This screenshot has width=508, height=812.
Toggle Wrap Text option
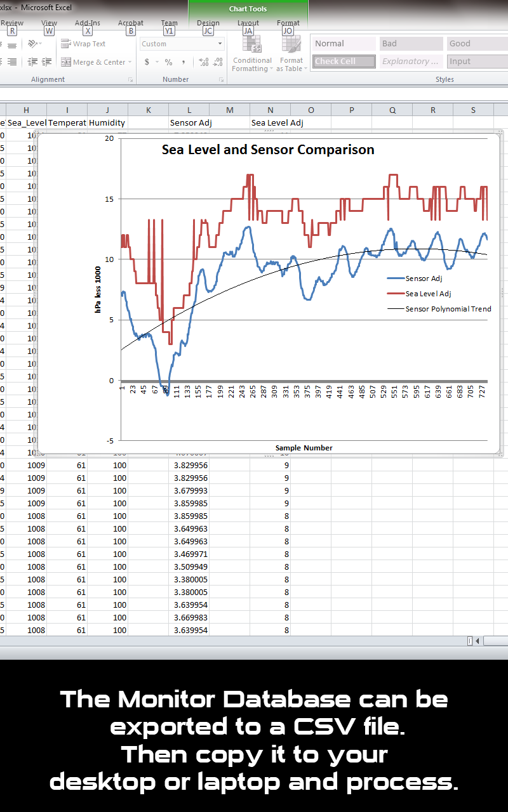click(x=84, y=44)
